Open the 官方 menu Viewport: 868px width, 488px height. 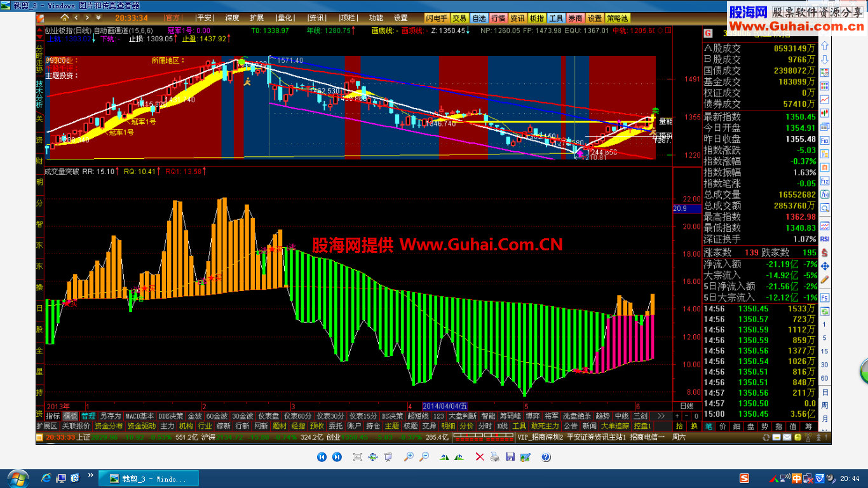click(x=172, y=18)
